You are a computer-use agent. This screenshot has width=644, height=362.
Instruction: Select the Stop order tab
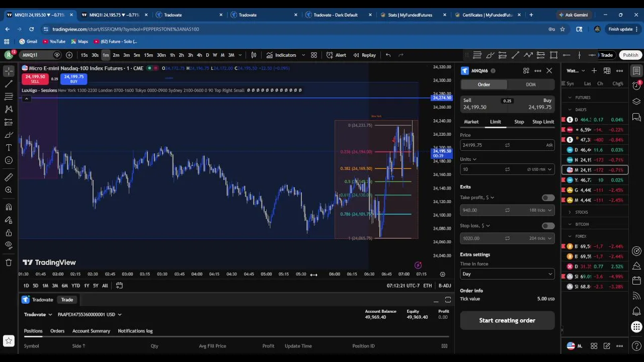(519, 122)
